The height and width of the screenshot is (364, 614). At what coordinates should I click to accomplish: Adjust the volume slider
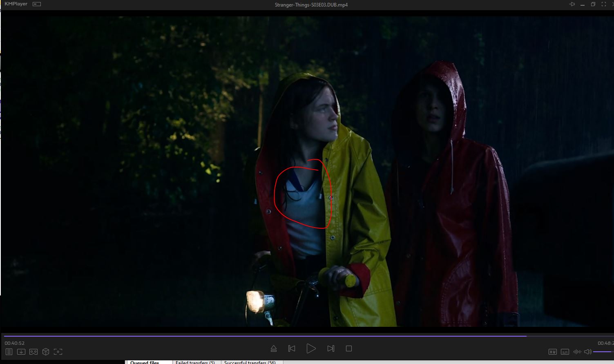pos(603,352)
